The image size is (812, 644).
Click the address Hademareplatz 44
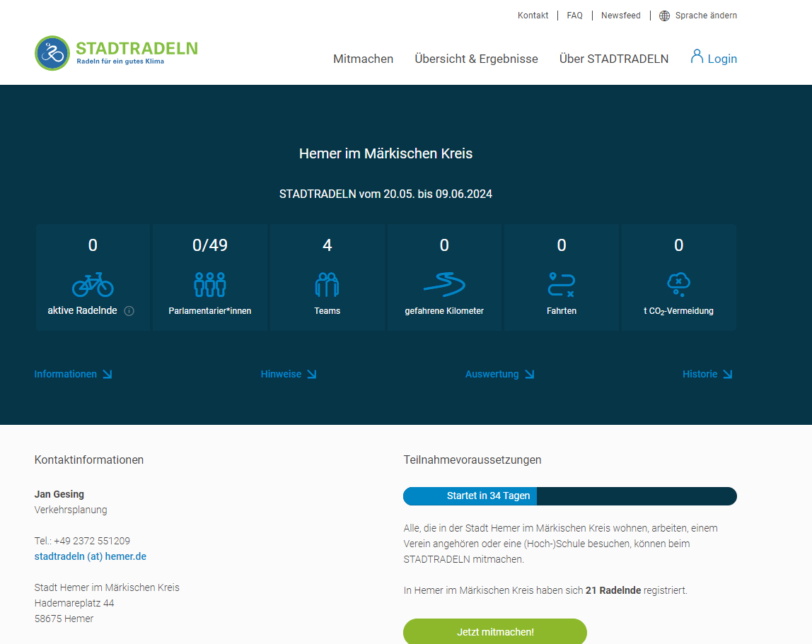tap(74, 603)
